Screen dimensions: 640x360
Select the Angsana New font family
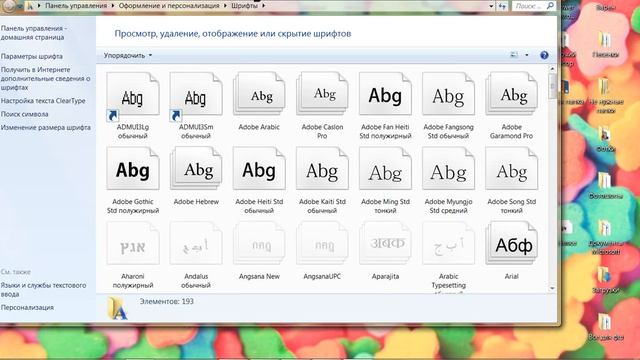pos(259,243)
